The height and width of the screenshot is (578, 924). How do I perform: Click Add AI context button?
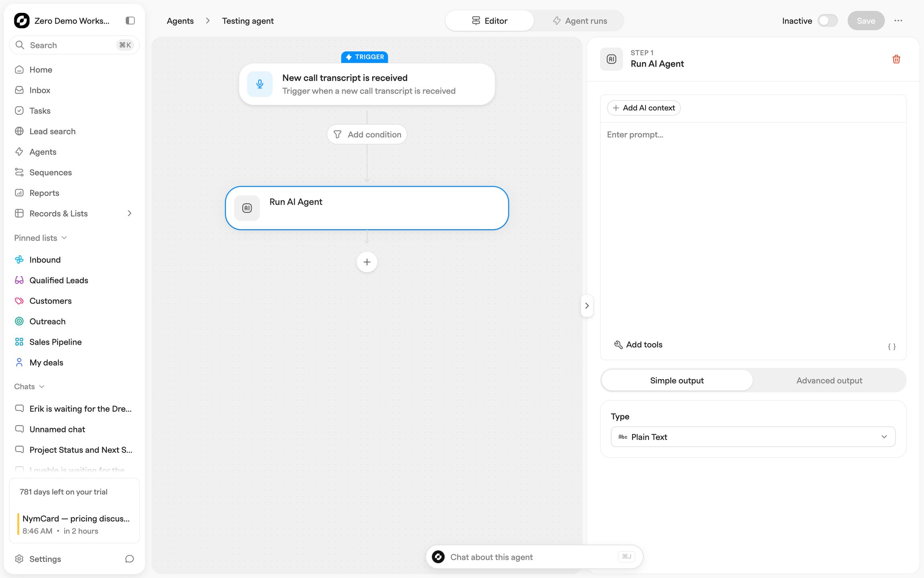tap(643, 108)
